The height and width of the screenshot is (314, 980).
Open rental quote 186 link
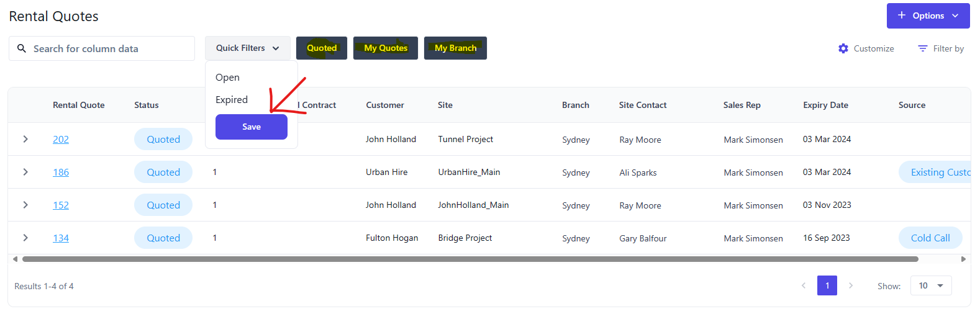(61, 173)
